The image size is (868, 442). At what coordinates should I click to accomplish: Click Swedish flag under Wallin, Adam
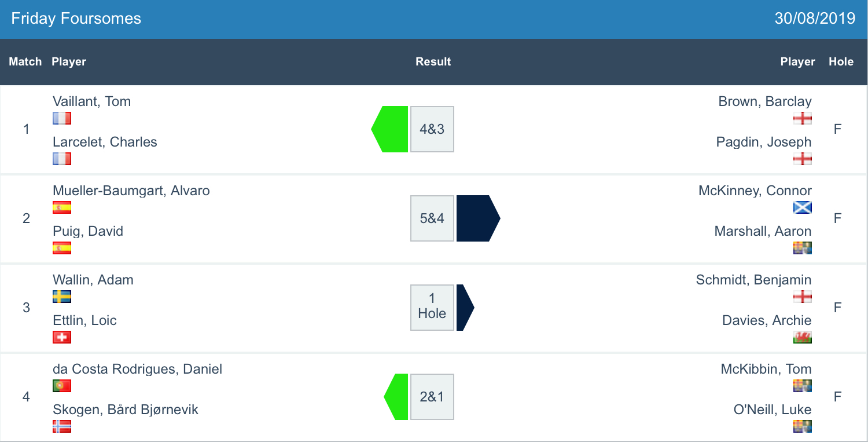click(62, 297)
